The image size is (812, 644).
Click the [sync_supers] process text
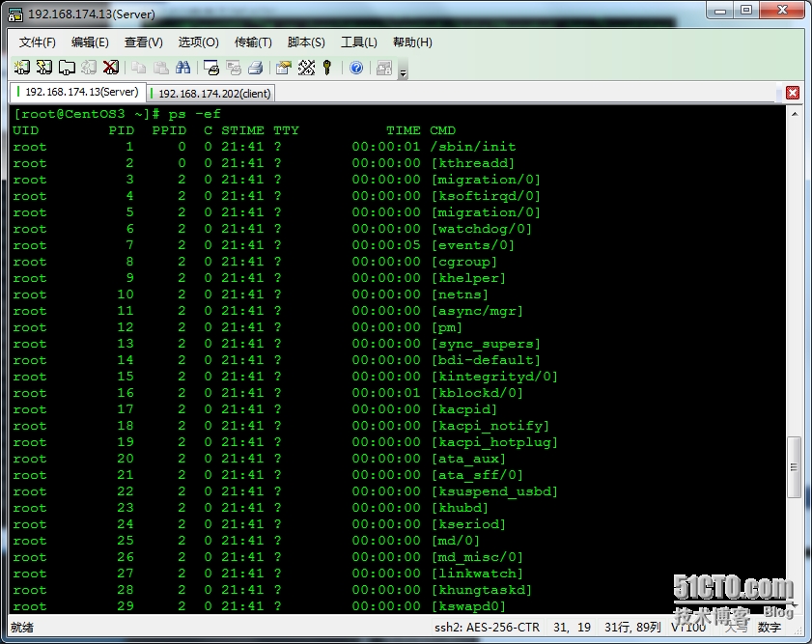(x=486, y=344)
